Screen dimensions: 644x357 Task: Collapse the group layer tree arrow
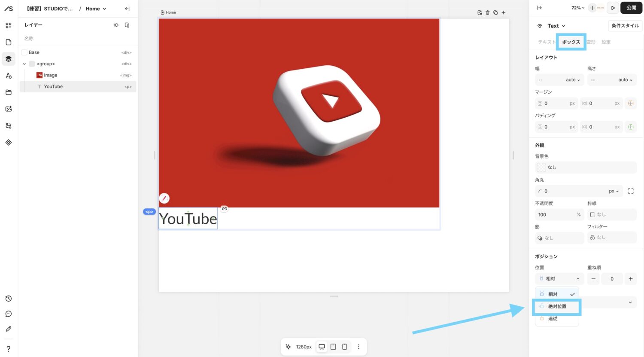click(24, 64)
